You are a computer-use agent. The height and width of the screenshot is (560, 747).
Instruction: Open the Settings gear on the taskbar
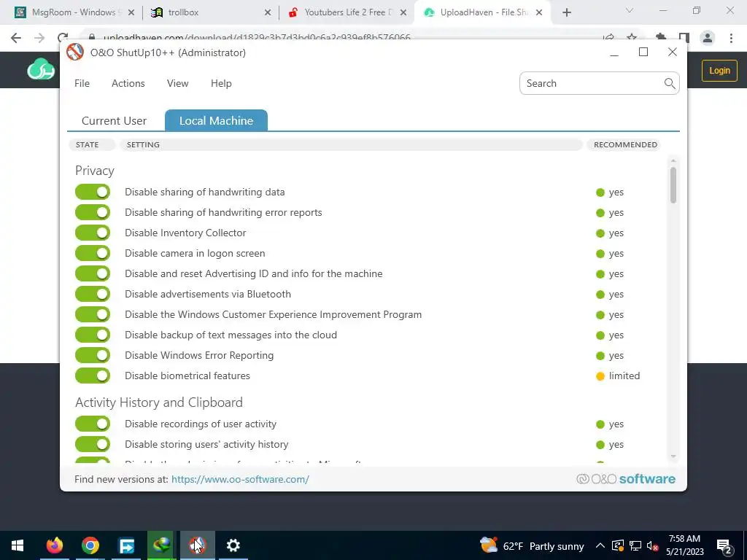pos(233,545)
